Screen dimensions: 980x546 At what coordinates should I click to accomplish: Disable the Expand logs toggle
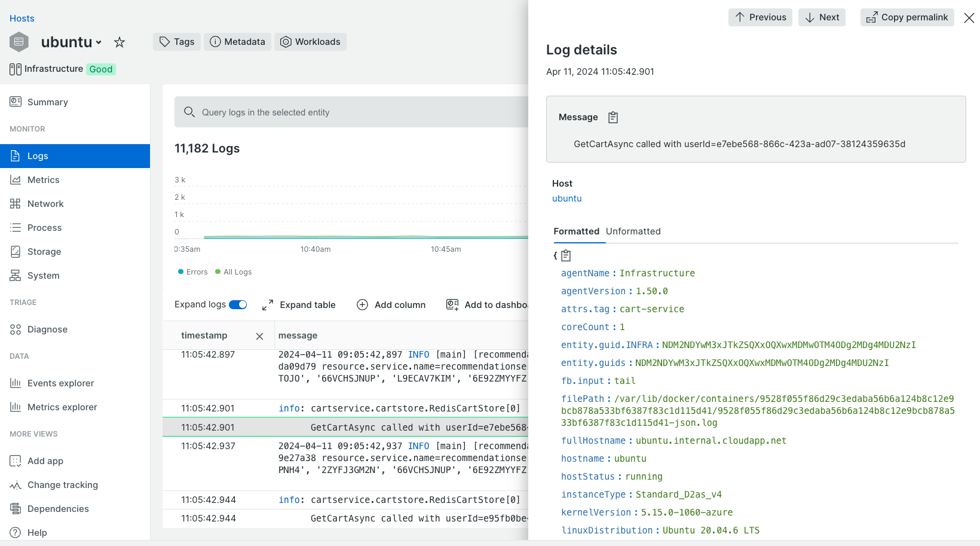click(x=238, y=304)
